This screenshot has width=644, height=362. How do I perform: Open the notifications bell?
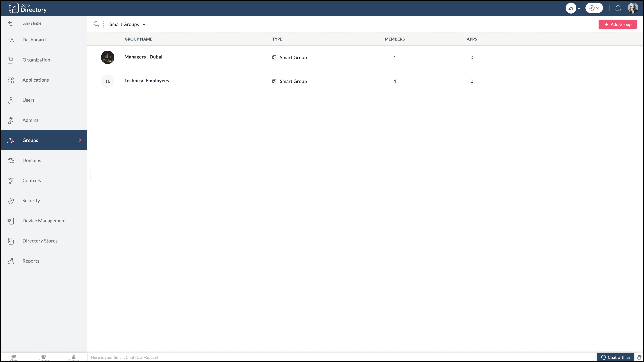pos(618,8)
